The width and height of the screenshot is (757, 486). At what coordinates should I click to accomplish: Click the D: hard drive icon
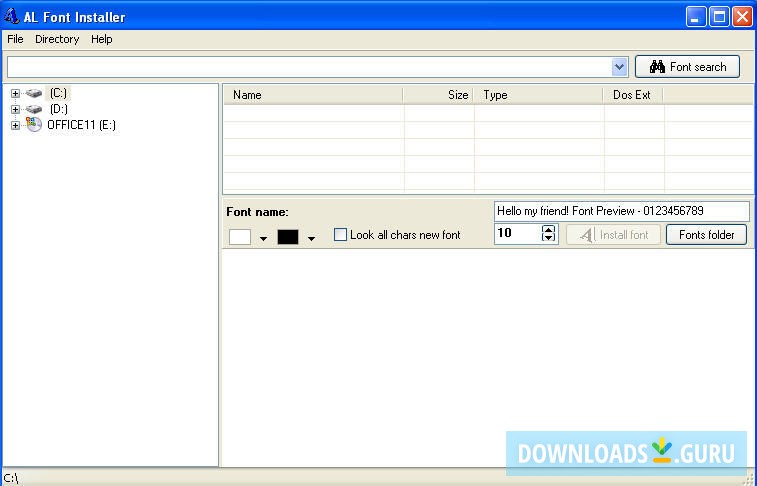(34, 109)
